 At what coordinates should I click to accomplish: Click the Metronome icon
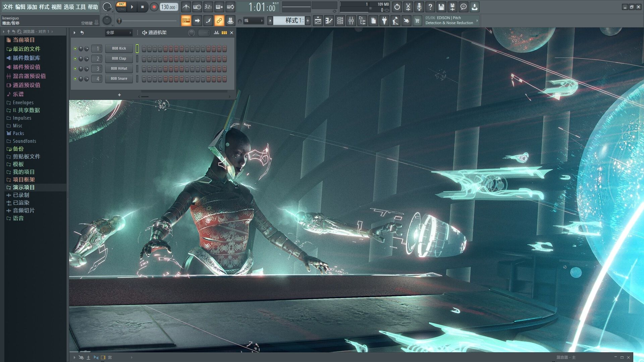click(186, 7)
